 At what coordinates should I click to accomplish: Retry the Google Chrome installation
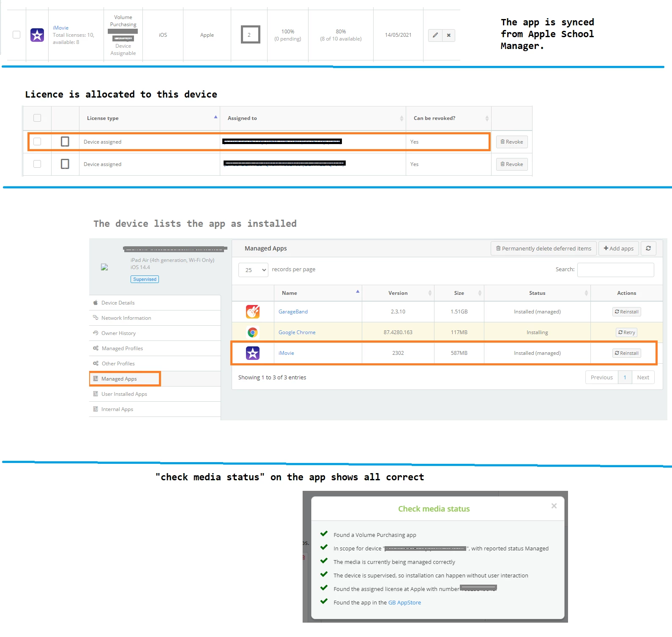[626, 332]
